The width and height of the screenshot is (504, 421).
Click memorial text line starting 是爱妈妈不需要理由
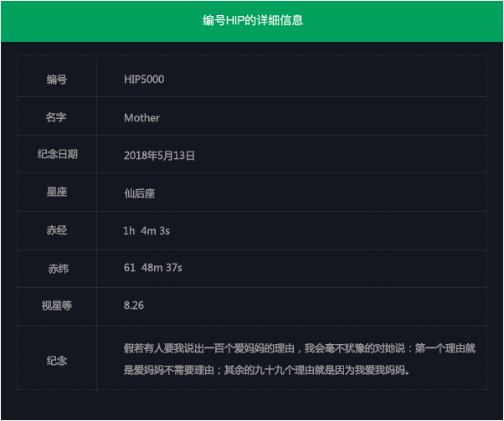(x=266, y=370)
